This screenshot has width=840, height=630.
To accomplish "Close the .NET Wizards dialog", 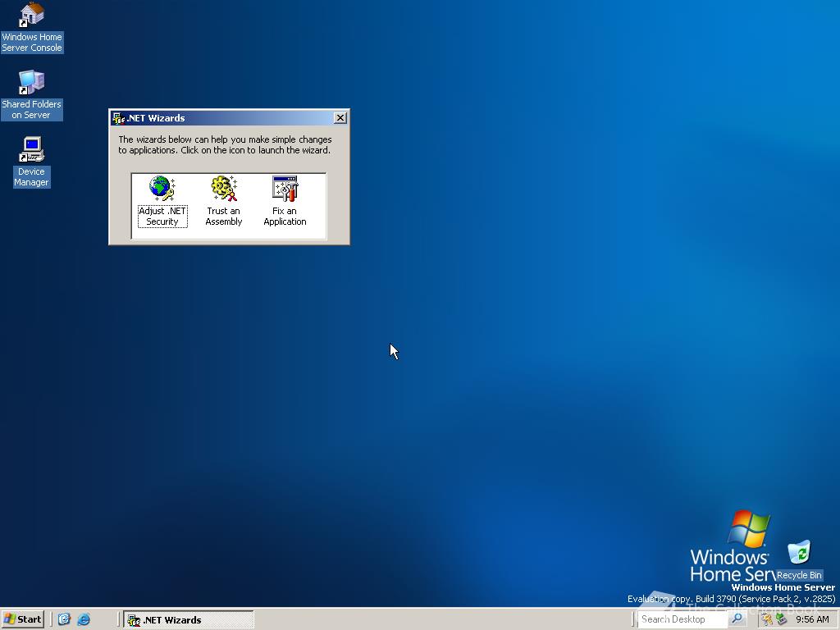I will [340, 118].
